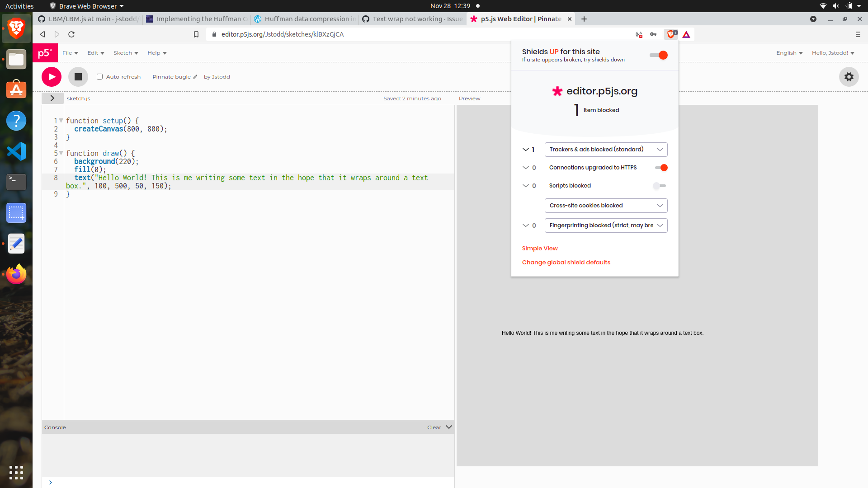Open the Brave Shields panel icon
The height and width of the screenshot is (488, 868).
[x=670, y=34]
